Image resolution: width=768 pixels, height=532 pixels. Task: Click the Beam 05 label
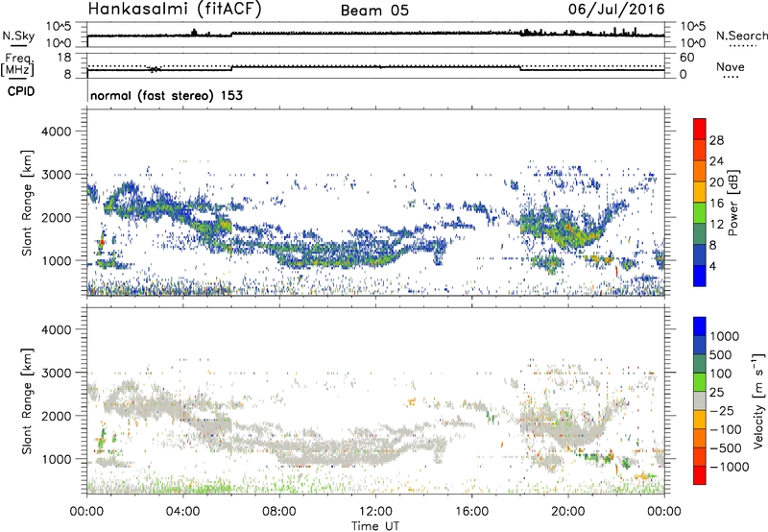click(374, 11)
